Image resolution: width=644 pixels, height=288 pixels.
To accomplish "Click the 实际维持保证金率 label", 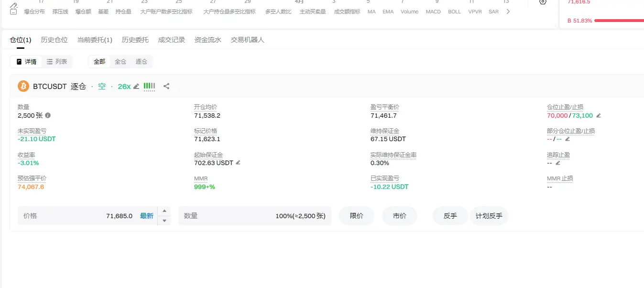I will (393, 155).
